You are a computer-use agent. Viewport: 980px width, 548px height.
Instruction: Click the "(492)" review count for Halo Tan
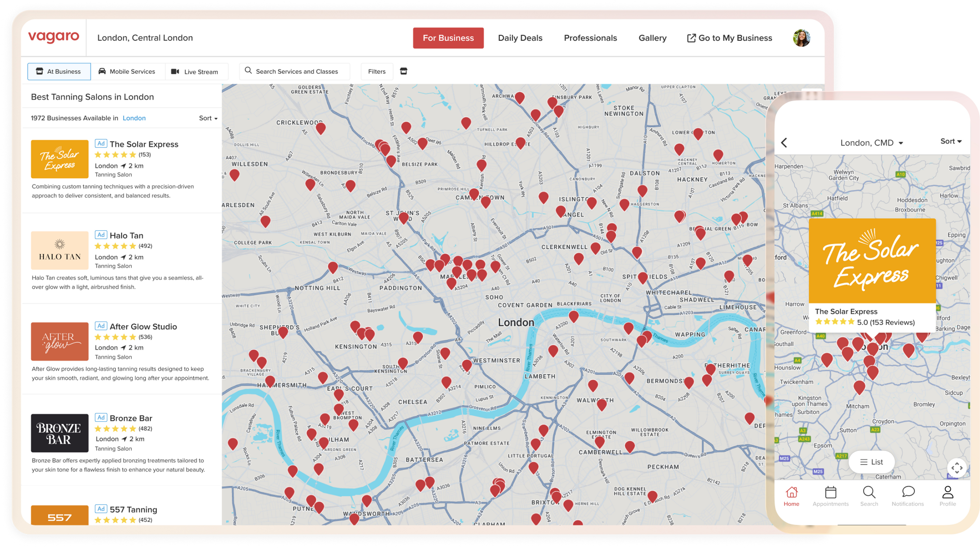click(145, 246)
